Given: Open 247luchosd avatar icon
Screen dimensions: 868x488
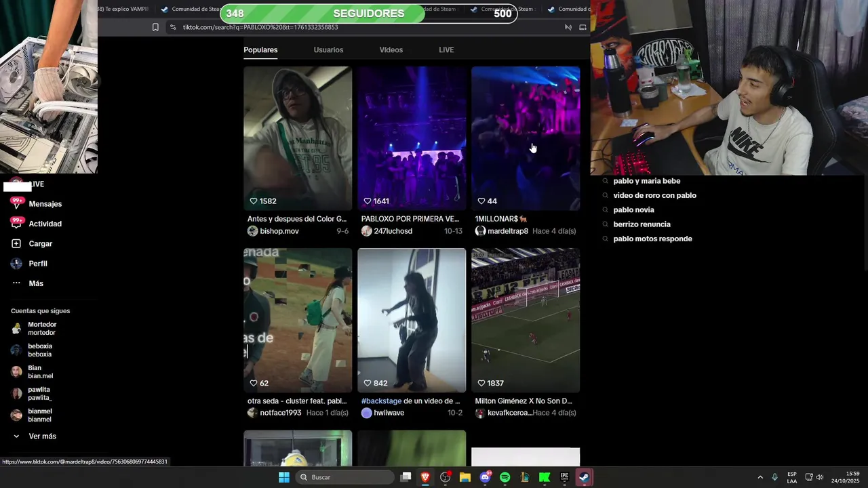Looking at the screenshot, I should click(366, 231).
